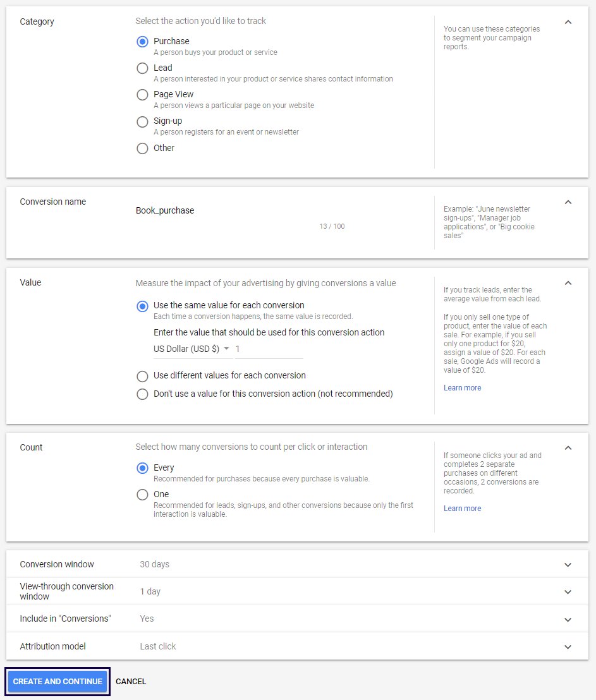Enable 'Use different values for each conversion'

point(142,376)
